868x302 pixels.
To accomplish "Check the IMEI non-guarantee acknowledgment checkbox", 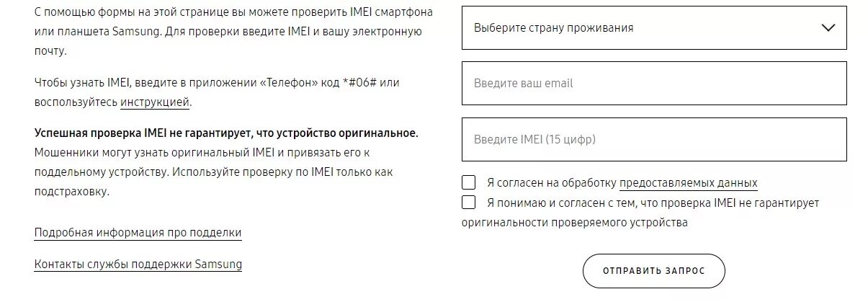I will point(469,203).
